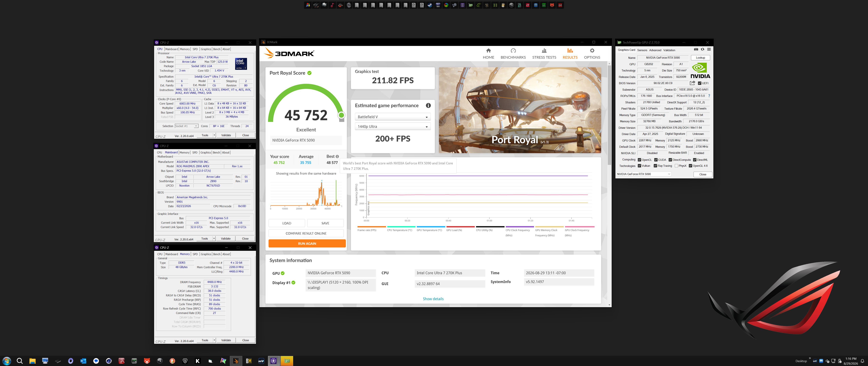868x366 pixels.
Task: Refresh GPU-Z readings
Action: click(702, 49)
